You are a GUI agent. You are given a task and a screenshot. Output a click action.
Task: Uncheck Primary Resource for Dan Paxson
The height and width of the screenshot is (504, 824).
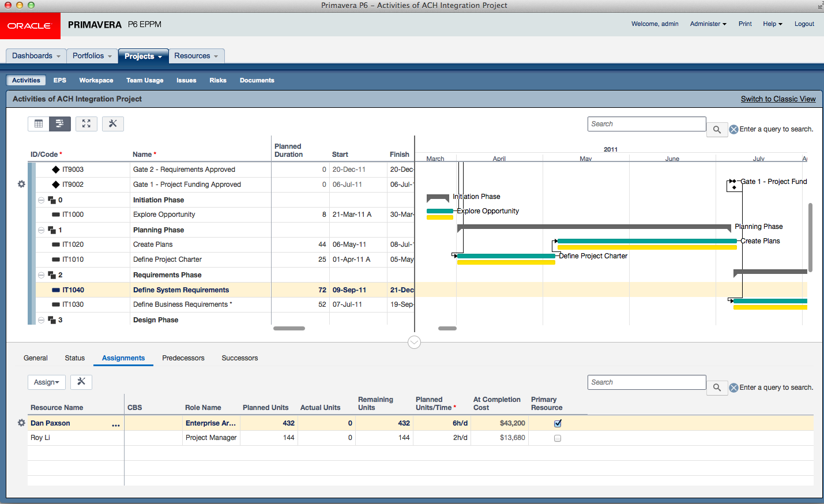[x=558, y=423]
